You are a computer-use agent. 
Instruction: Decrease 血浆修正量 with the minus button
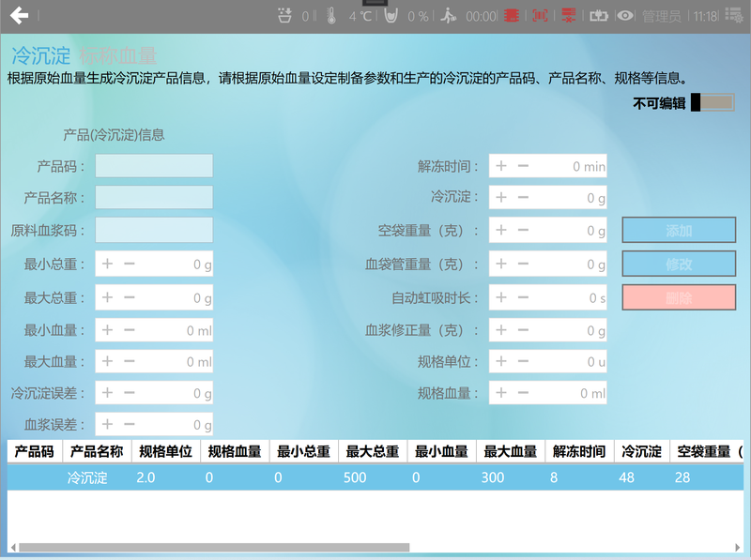click(523, 330)
